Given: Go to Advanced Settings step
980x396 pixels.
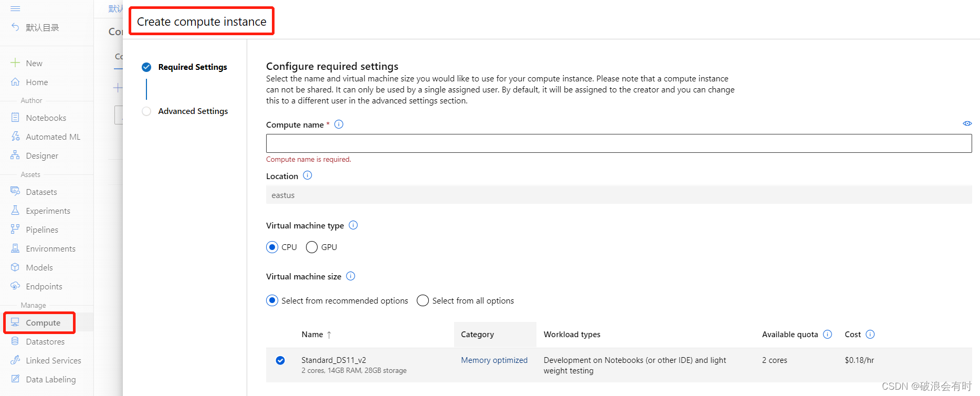Looking at the screenshot, I should (193, 111).
